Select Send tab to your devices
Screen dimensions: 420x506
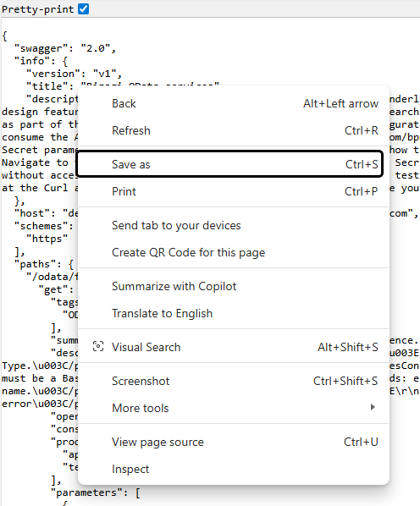click(x=234, y=225)
